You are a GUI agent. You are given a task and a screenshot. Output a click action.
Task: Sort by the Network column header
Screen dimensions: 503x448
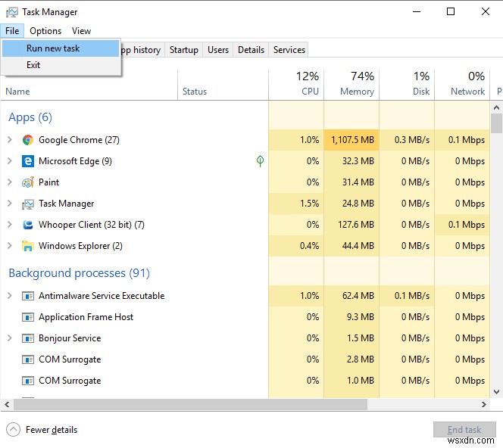pos(462,84)
